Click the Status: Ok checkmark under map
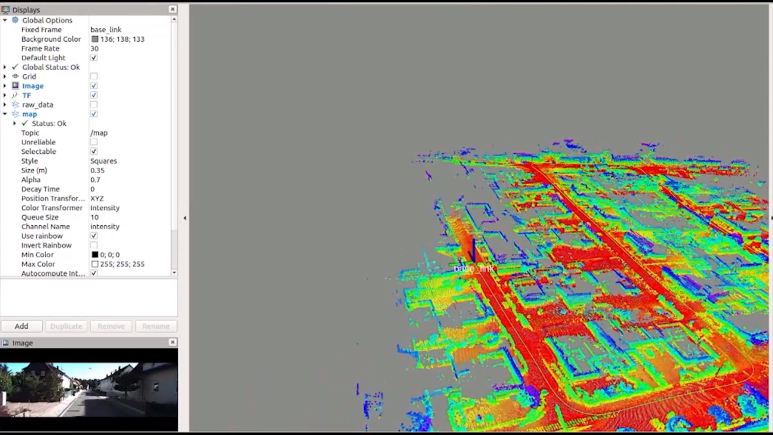 coord(25,123)
